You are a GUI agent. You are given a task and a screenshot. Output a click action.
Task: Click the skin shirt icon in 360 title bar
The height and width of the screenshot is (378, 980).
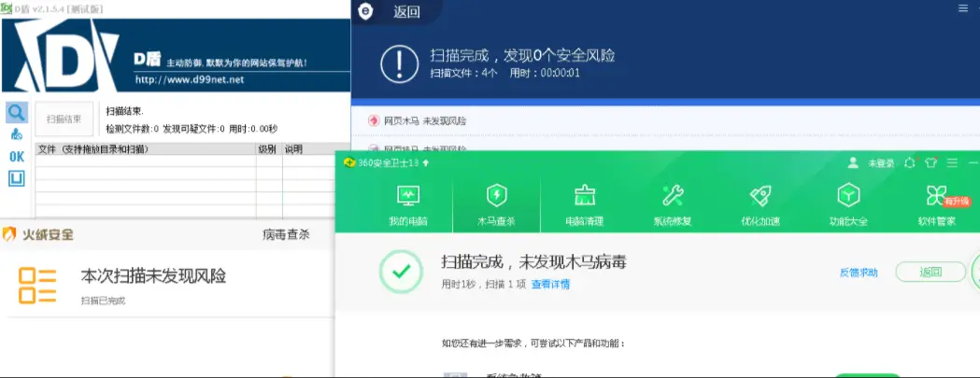pyautogui.click(x=930, y=162)
